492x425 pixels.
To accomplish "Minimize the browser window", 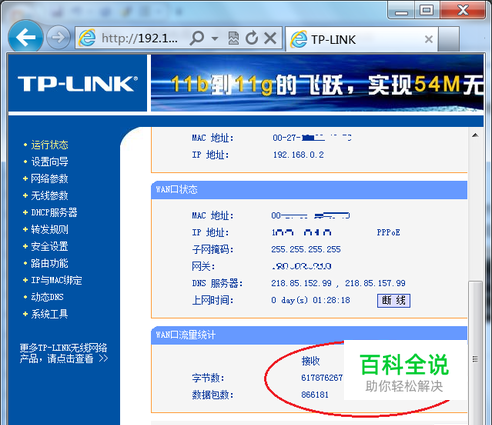I will click(x=401, y=11).
